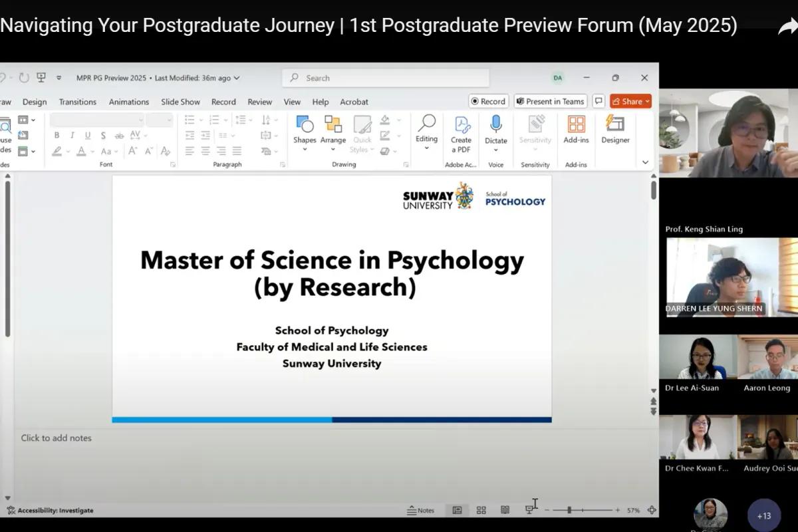798x532 pixels.
Task: Click the Record button near Share
Action: [x=489, y=101]
